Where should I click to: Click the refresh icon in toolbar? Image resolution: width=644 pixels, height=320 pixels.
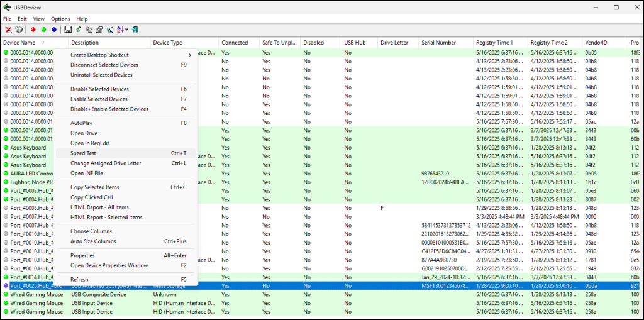(x=78, y=30)
